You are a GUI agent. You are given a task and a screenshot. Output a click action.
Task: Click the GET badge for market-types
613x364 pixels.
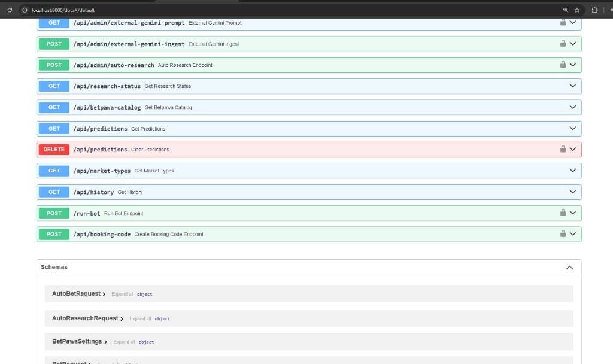click(x=54, y=171)
